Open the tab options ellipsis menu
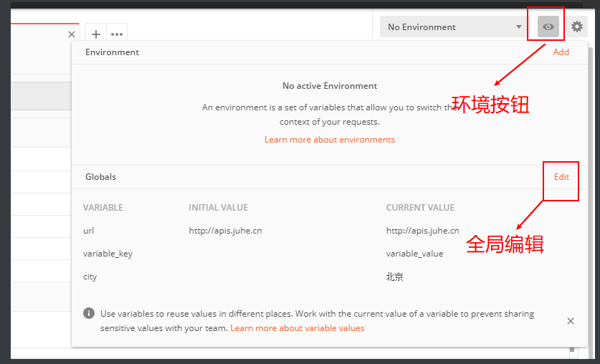The image size is (600, 364). (117, 34)
